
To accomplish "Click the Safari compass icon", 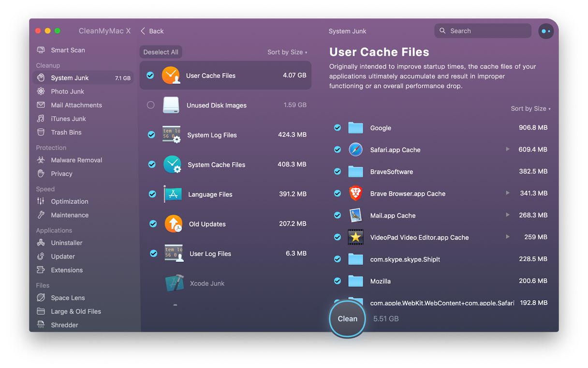I will coord(355,150).
